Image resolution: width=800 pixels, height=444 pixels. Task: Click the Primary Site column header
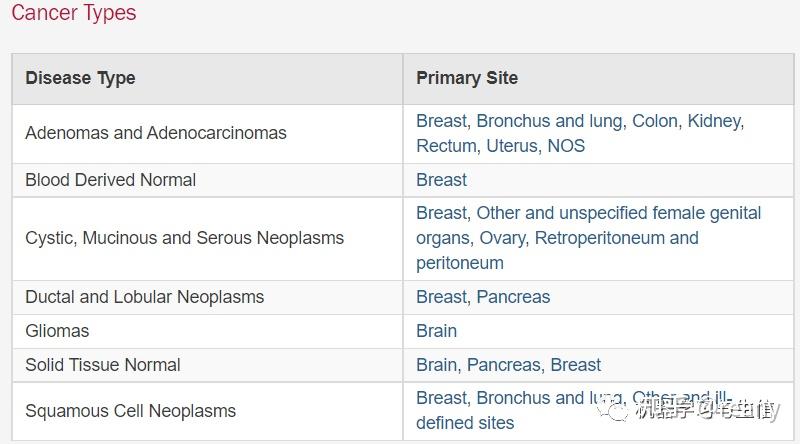pos(467,78)
